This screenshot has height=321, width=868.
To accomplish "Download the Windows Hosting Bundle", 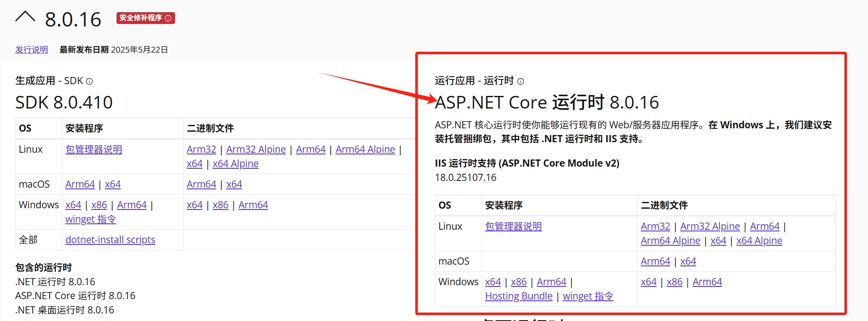I will pyautogui.click(x=519, y=296).
